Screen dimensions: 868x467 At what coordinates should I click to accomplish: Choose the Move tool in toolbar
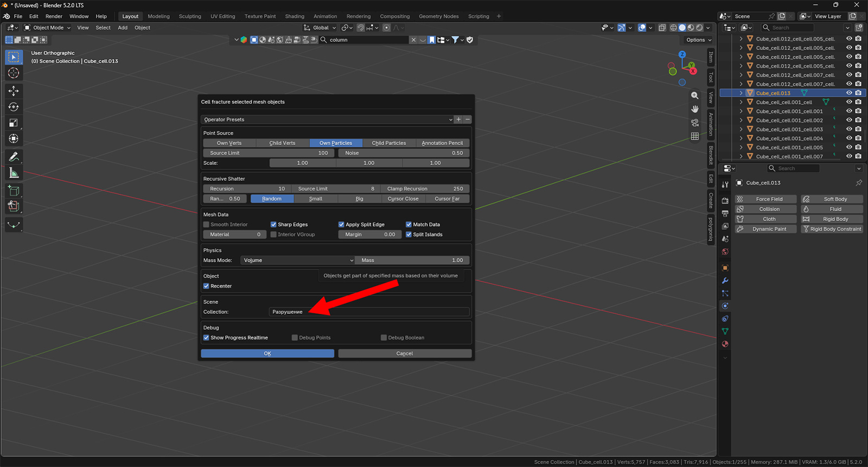click(14, 91)
